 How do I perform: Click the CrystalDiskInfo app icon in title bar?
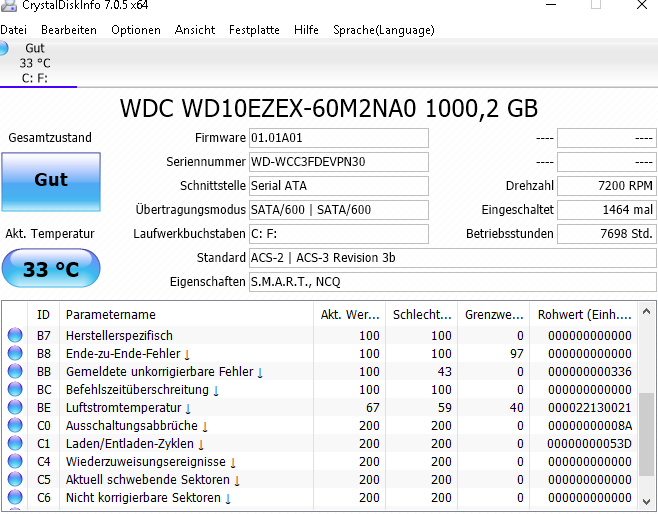(x=8, y=5)
